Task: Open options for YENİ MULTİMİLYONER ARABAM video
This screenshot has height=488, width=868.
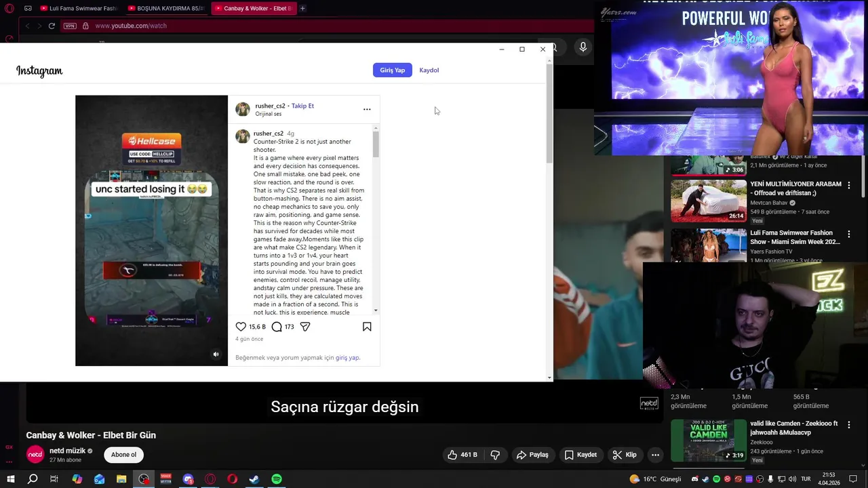Action: [849, 185]
